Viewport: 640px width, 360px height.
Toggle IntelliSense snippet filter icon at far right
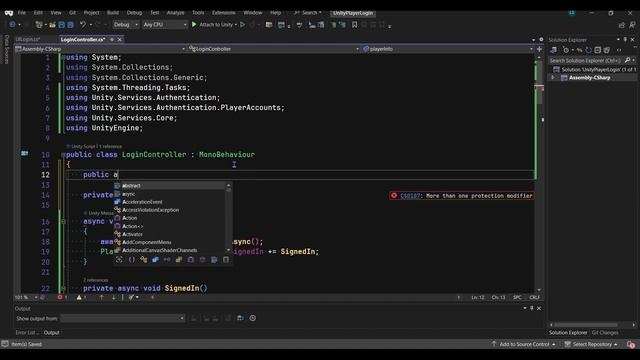pos(226,260)
